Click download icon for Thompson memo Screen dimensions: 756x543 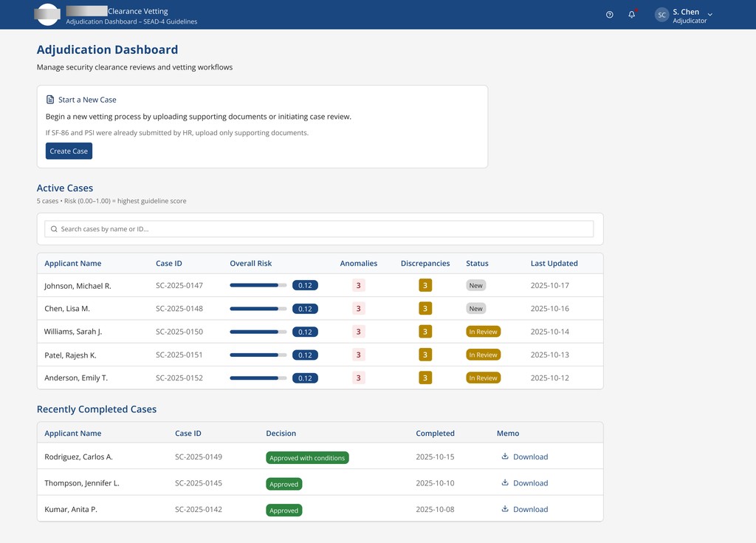pyautogui.click(x=505, y=483)
